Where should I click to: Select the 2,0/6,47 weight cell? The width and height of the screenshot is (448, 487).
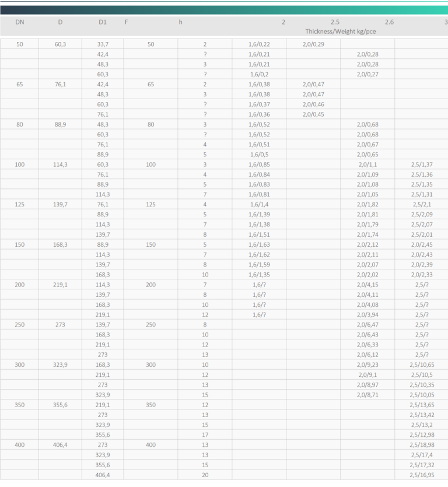pyautogui.click(x=367, y=324)
